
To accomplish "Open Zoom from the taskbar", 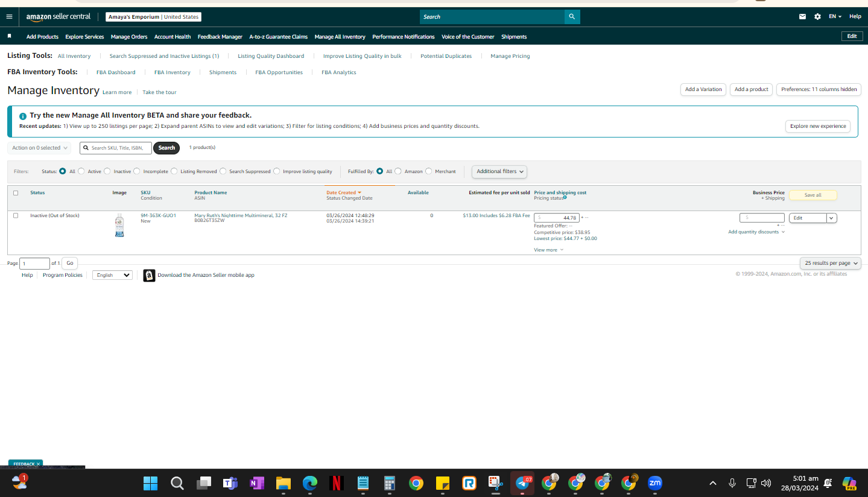I will 655,483.
